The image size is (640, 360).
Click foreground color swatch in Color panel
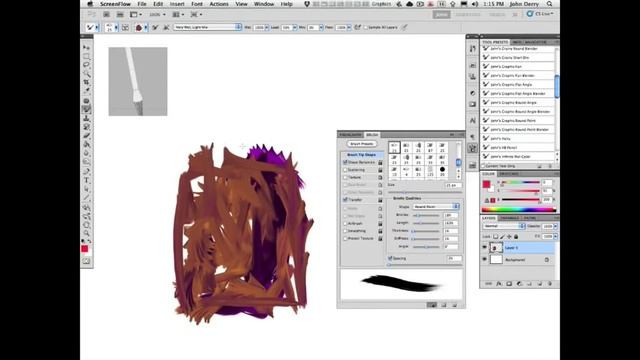(486, 184)
